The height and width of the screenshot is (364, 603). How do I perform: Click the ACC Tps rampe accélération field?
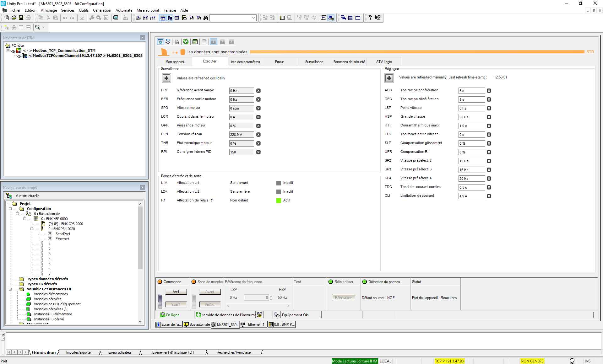pyautogui.click(x=471, y=91)
